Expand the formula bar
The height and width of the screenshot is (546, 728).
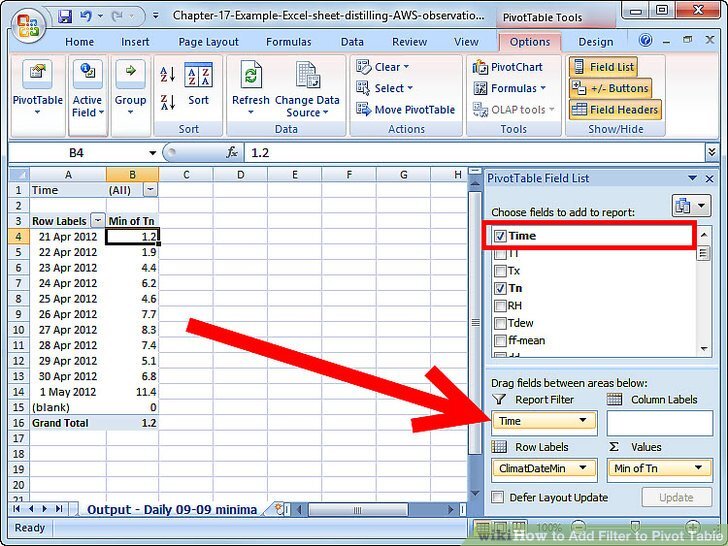coord(711,152)
